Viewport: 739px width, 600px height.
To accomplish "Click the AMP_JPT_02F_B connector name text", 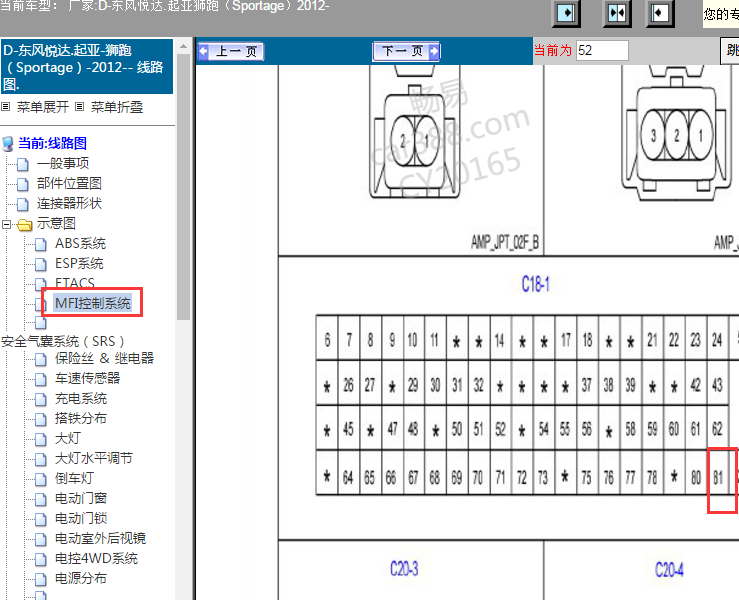I will [x=505, y=243].
